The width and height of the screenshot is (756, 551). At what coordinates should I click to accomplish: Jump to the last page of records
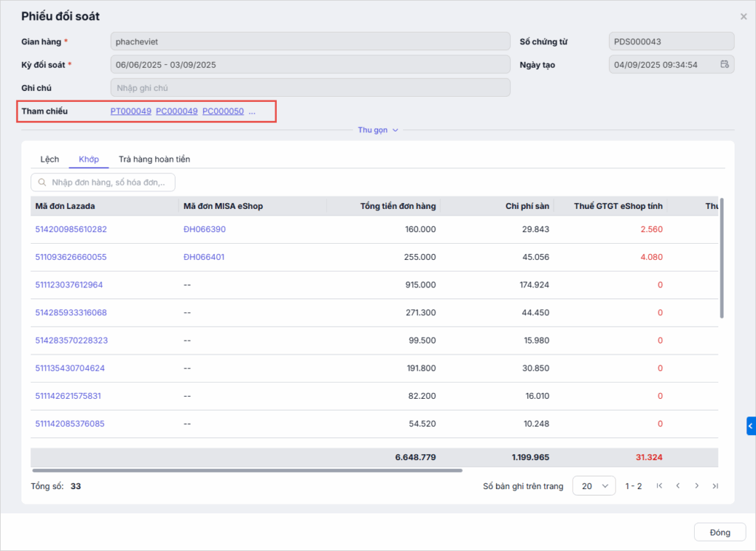point(715,486)
